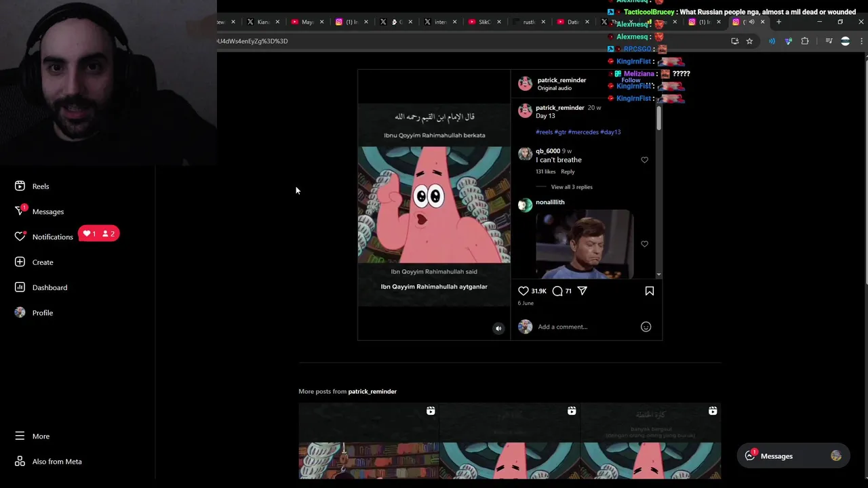Open qb_6000's profile avatar
The width and height of the screenshot is (868, 488).
click(x=525, y=155)
